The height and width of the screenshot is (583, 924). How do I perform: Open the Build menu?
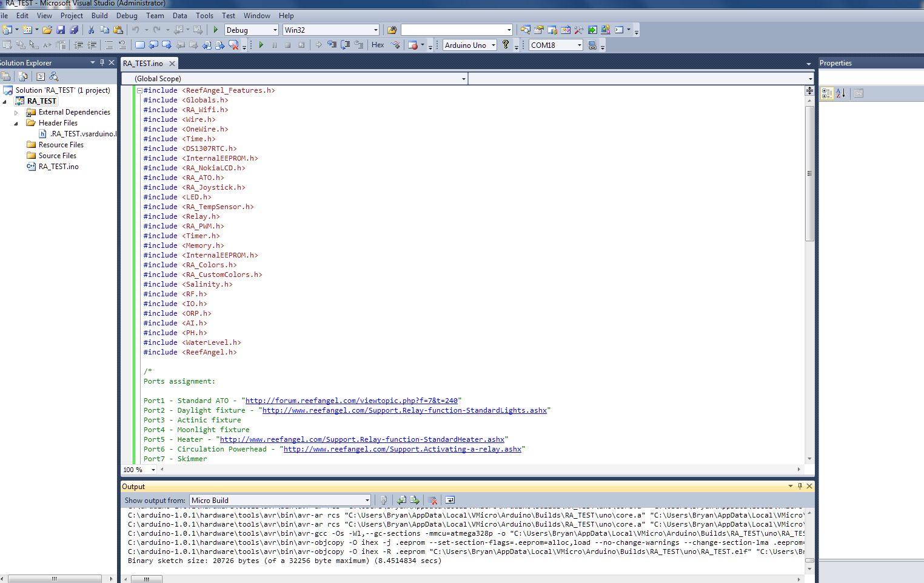(x=99, y=15)
